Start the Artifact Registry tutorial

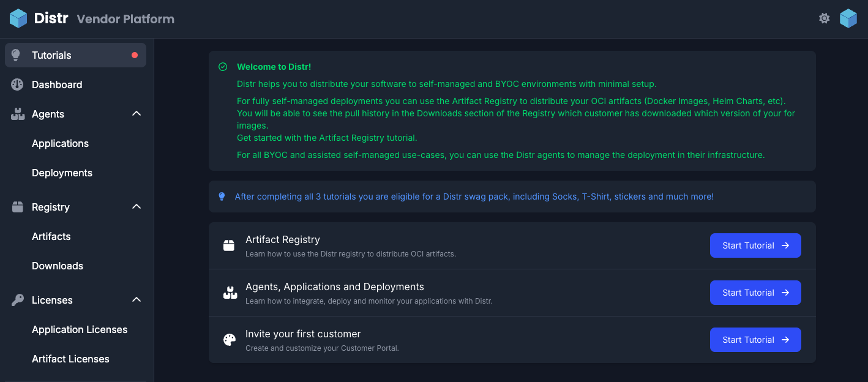point(755,245)
